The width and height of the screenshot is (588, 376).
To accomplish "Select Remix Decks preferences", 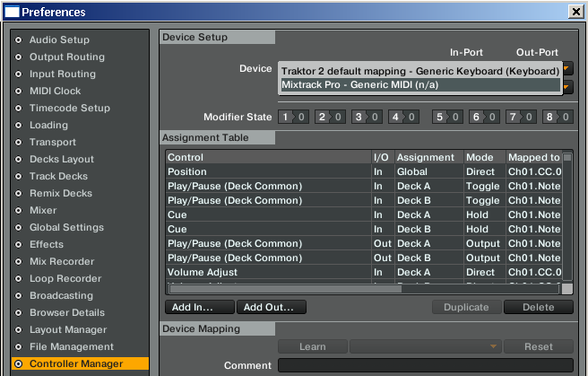I will pyautogui.click(x=60, y=194).
